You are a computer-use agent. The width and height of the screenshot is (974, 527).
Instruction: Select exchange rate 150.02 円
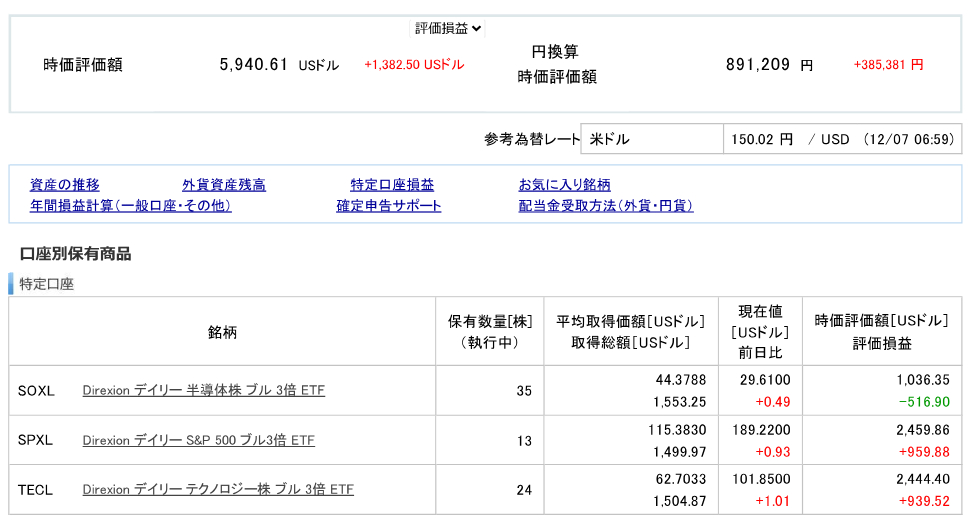(762, 139)
